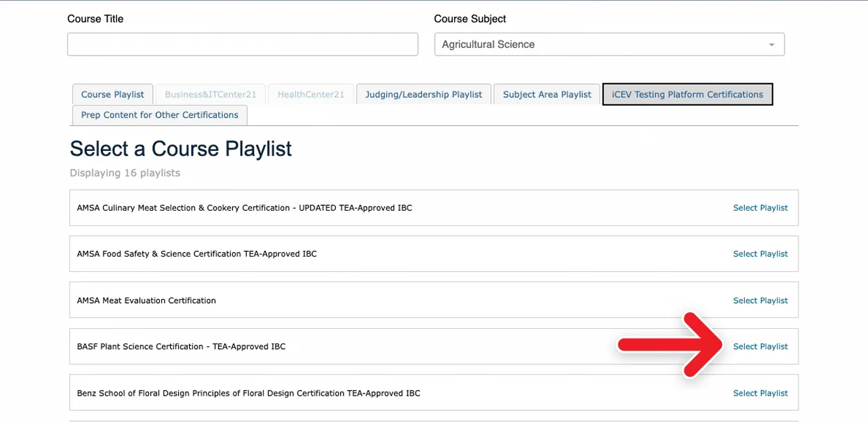This screenshot has width=868, height=422.
Task: Switch to the Course Playlist tab
Action: (113, 95)
